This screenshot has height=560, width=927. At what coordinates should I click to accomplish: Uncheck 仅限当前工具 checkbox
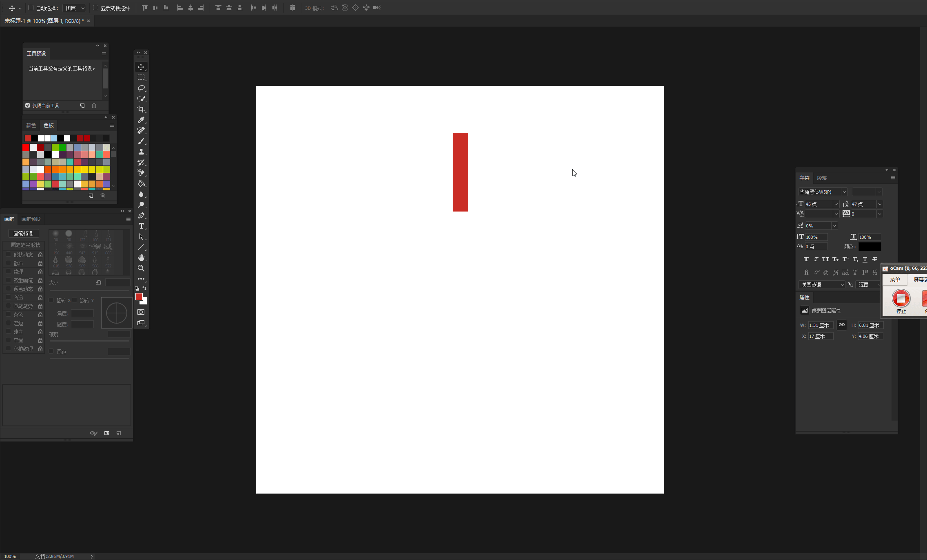(x=28, y=106)
